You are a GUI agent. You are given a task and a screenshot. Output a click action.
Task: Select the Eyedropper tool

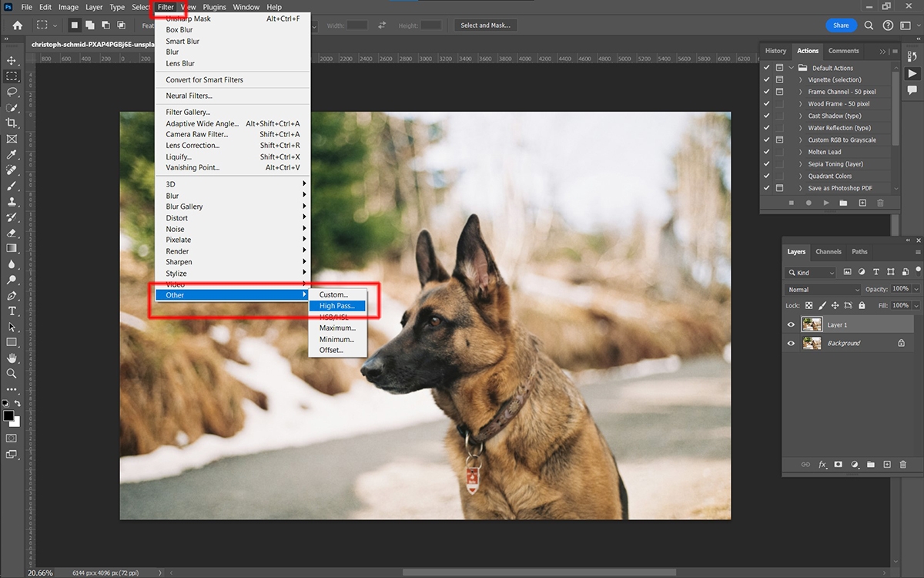coord(12,154)
